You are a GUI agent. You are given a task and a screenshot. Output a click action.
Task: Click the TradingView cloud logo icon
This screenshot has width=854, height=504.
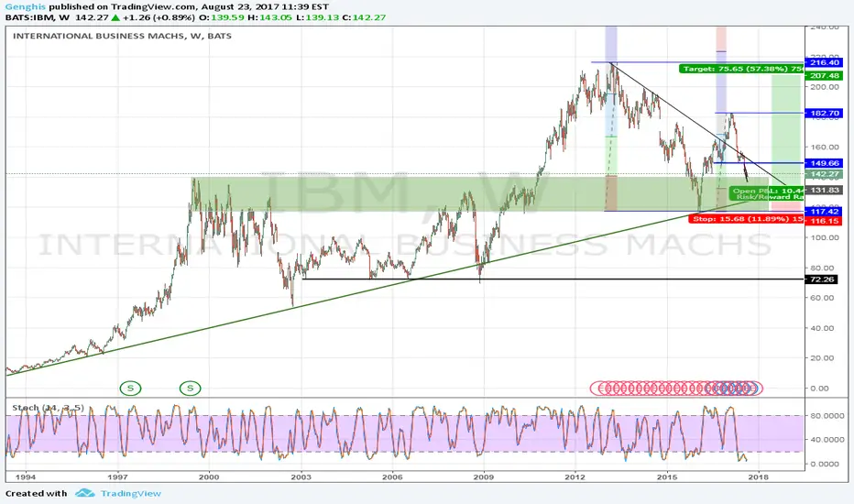[x=85, y=493]
